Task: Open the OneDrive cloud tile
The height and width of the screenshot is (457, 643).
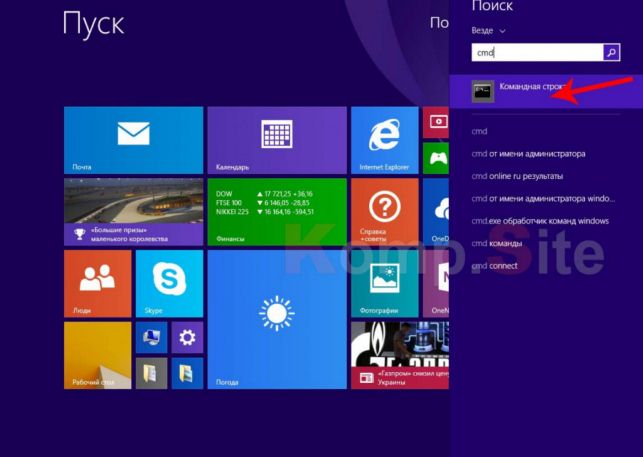Action: 436,212
